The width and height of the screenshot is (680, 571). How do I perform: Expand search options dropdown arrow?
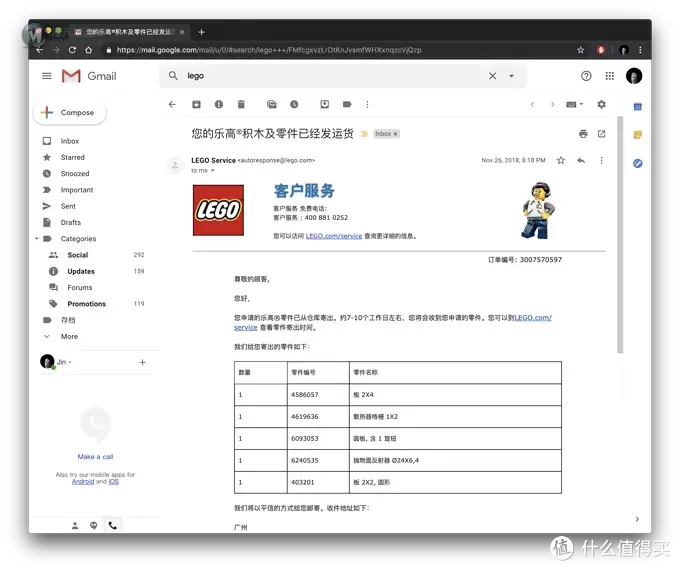point(512,76)
